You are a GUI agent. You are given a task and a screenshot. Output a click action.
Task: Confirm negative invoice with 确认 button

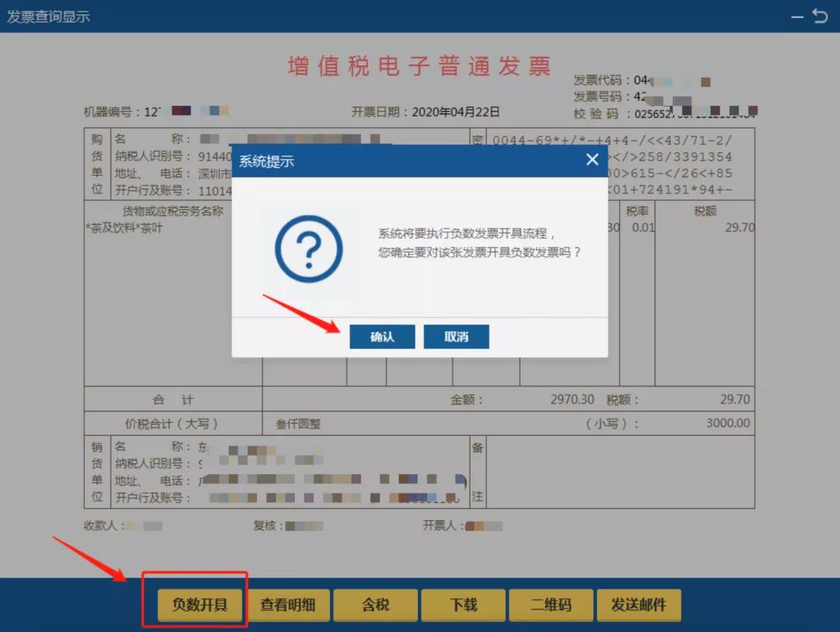pos(382,337)
